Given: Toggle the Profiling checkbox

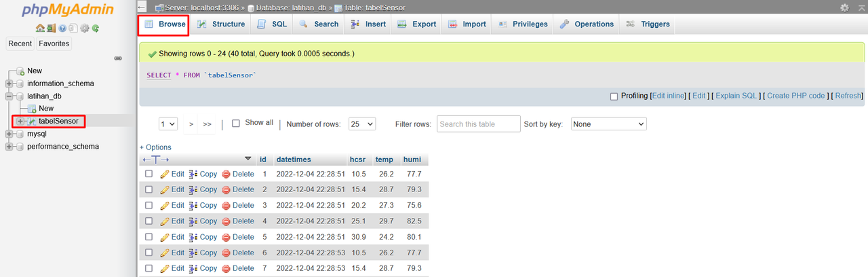Looking at the screenshot, I should (x=614, y=96).
